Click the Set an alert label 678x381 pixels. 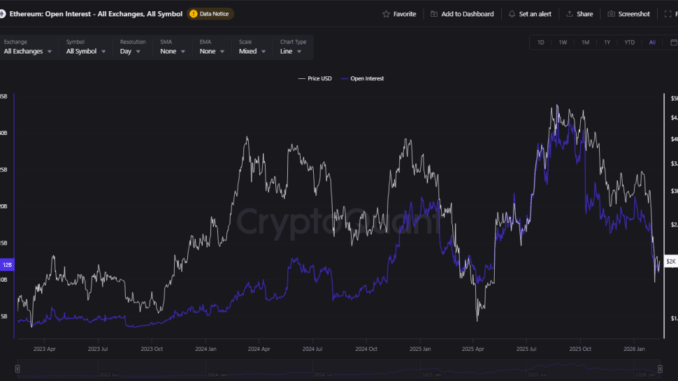pyautogui.click(x=535, y=14)
